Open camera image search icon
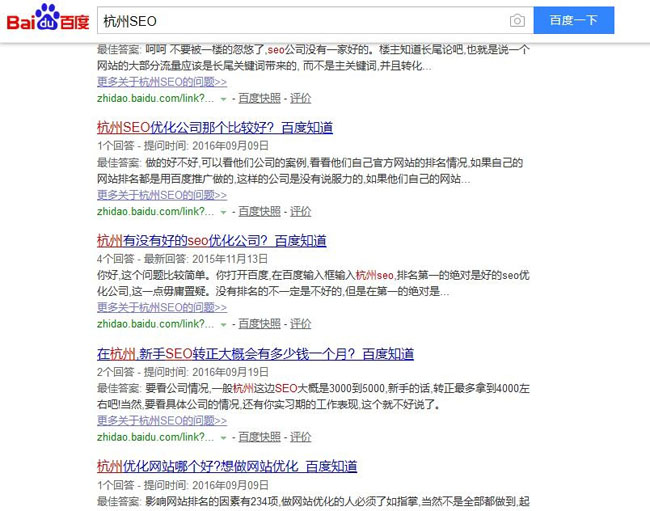Viewport: 650px width, 511px height. 517,20
